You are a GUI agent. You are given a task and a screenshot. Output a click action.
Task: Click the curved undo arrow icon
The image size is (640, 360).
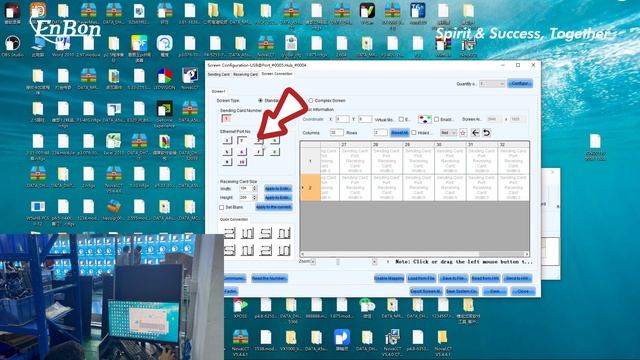click(487, 133)
